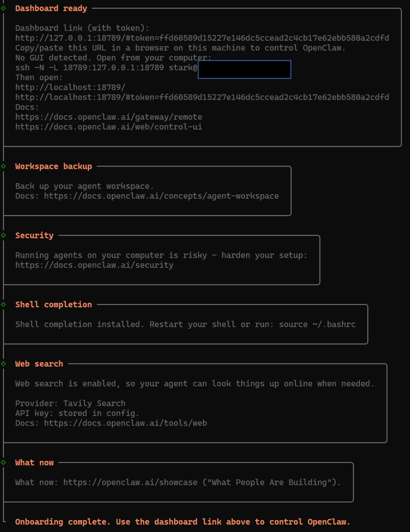Click 'Back up your agent workspace.' text
The width and height of the screenshot is (410, 532).
click(x=84, y=186)
